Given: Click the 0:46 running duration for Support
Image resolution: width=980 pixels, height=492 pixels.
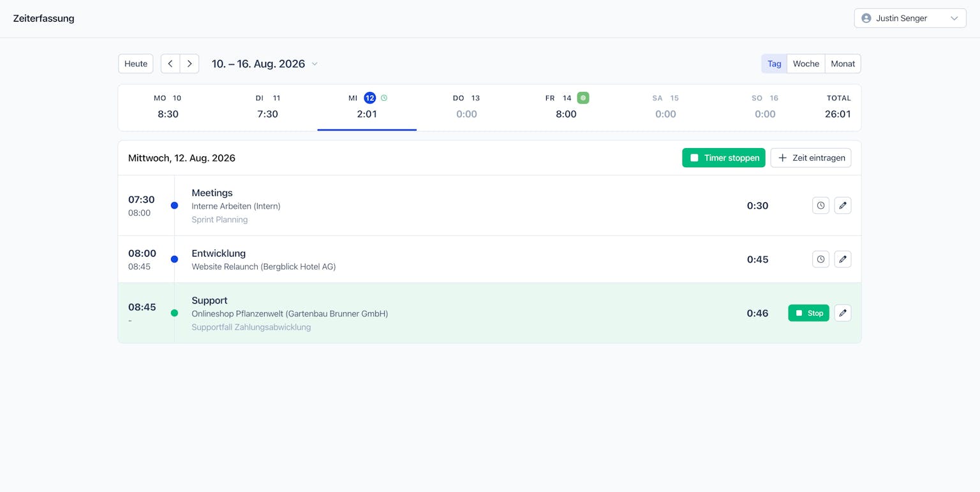Looking at the screenshot, I should point(757,313).
